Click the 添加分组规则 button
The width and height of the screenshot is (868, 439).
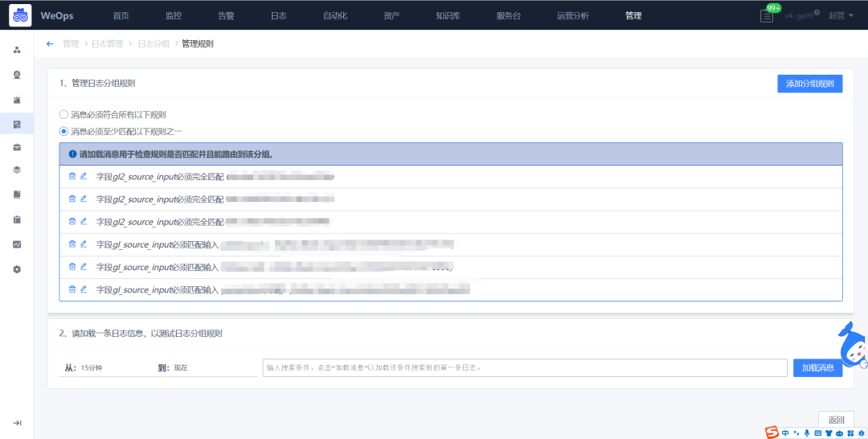click(x=810, y=84)
